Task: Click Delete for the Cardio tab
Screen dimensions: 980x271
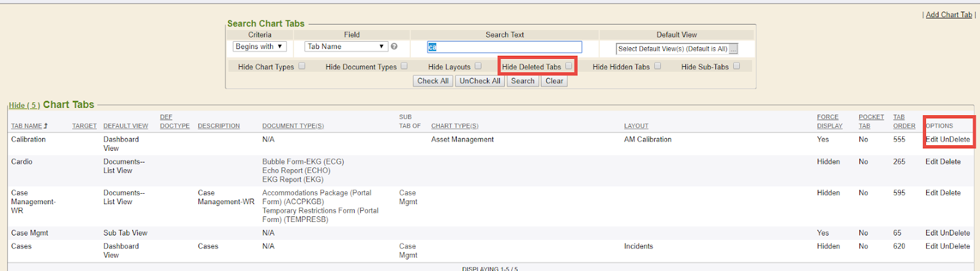Action: click(950, 162)
